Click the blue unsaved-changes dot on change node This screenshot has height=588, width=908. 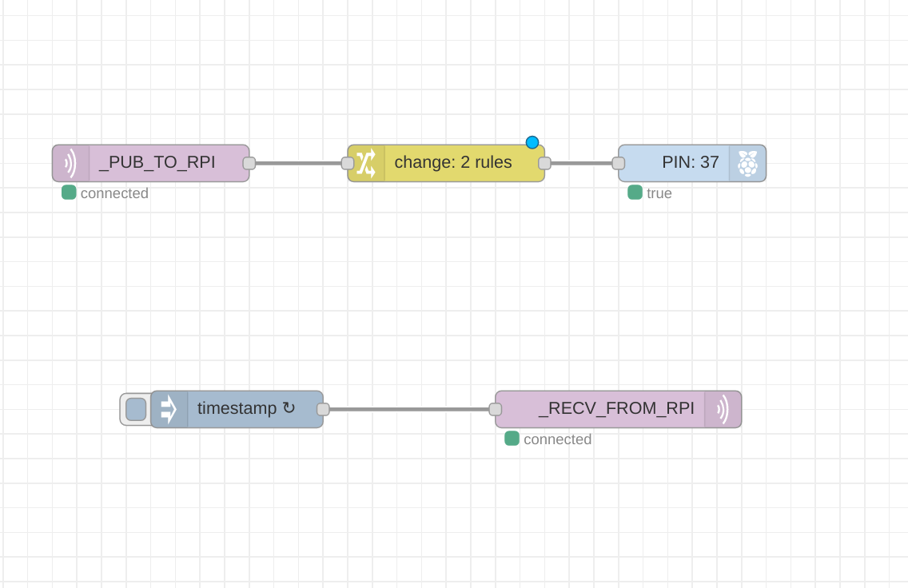532,141
